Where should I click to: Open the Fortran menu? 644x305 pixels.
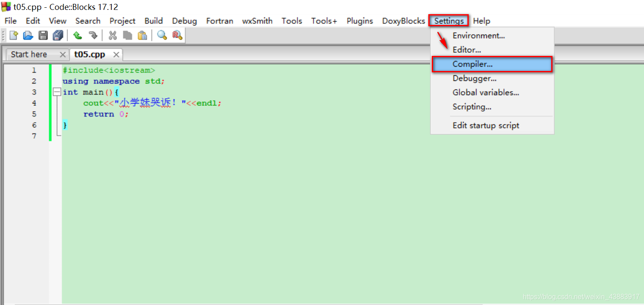coord(220,21)
